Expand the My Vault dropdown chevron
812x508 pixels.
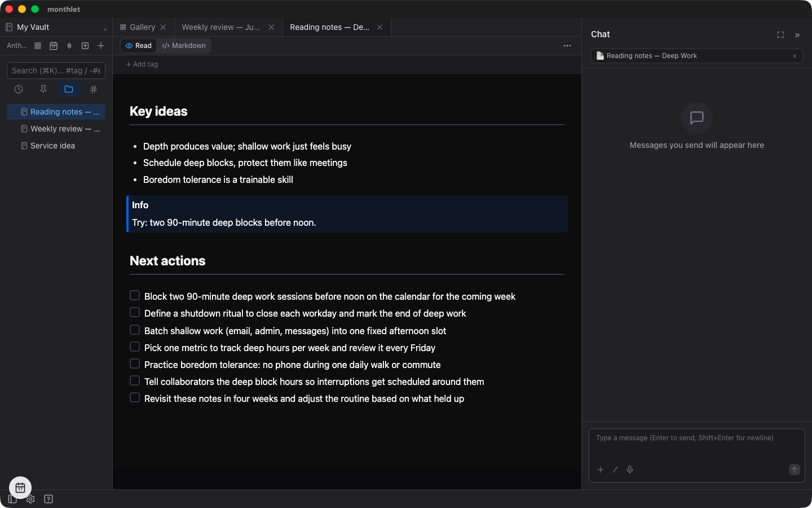click(105, 29)
